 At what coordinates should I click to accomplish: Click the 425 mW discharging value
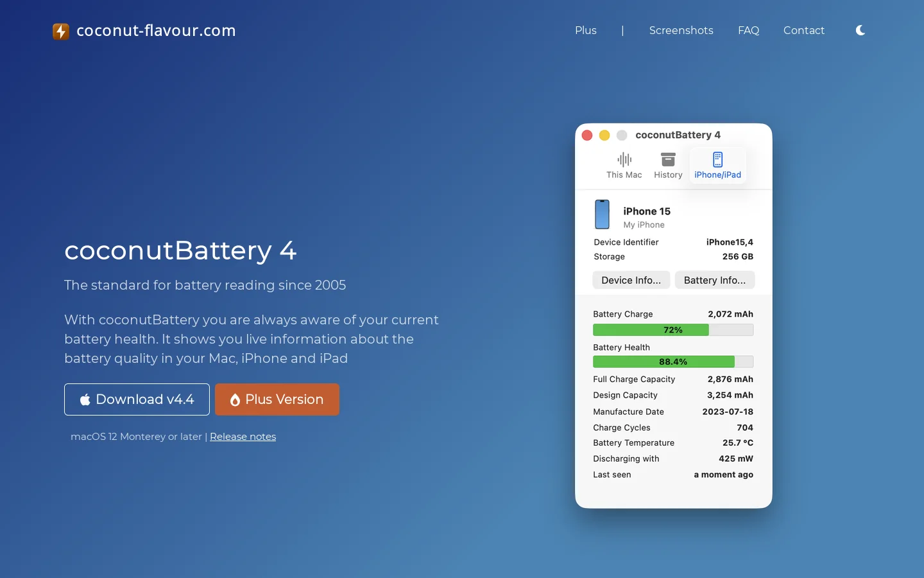[736, 459]
